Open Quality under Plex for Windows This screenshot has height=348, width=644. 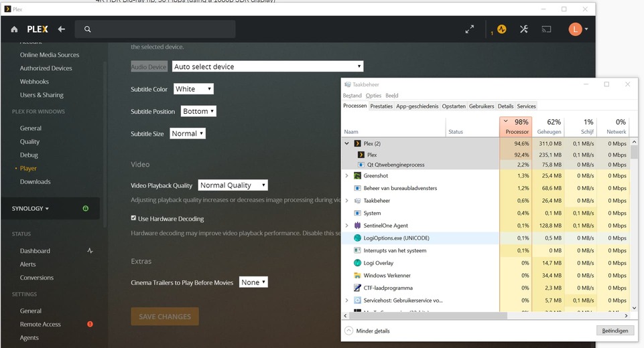coord(29,142)
